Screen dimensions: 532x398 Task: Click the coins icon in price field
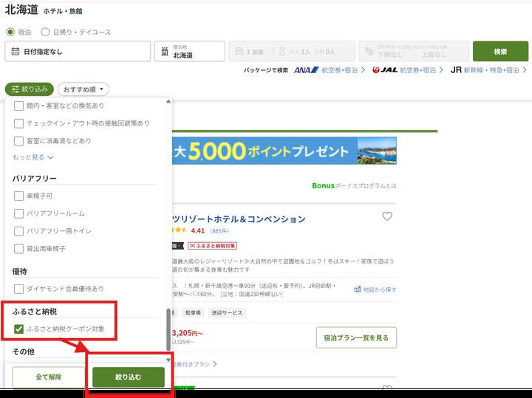(369, 52)
